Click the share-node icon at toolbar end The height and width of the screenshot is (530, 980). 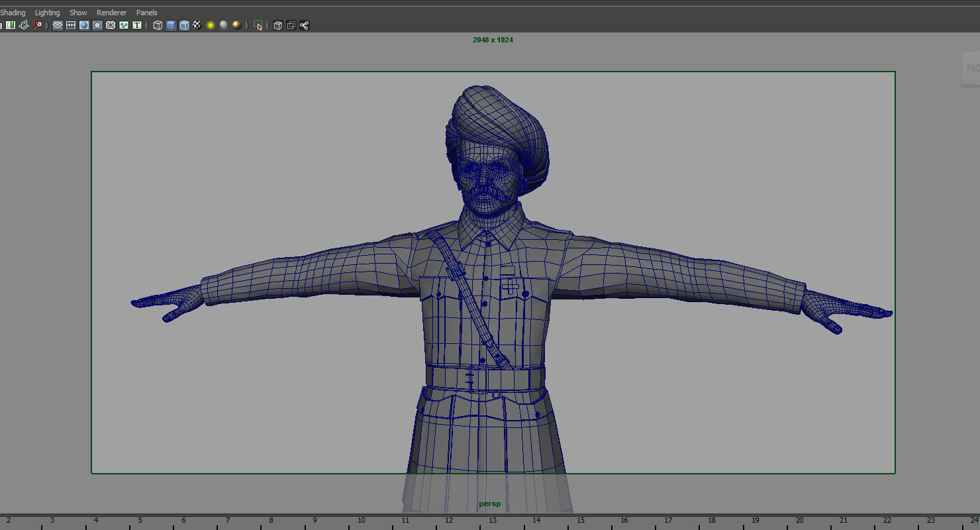304,25
